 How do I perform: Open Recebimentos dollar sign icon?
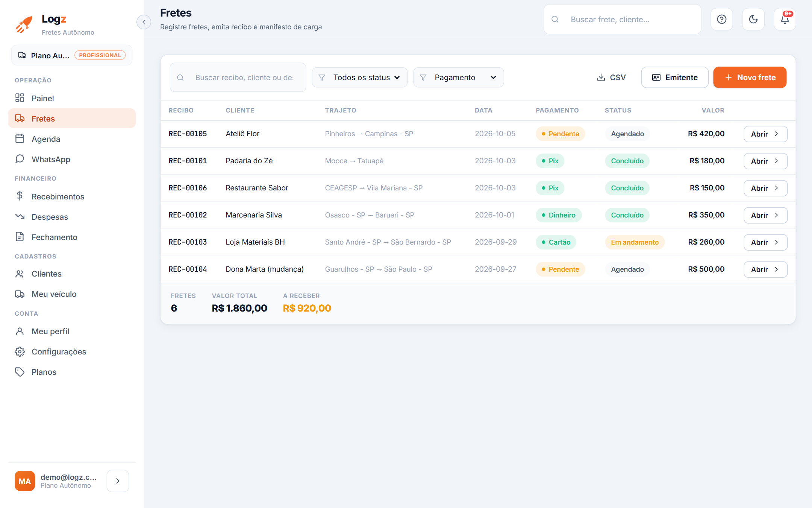(x=20, y=196)
